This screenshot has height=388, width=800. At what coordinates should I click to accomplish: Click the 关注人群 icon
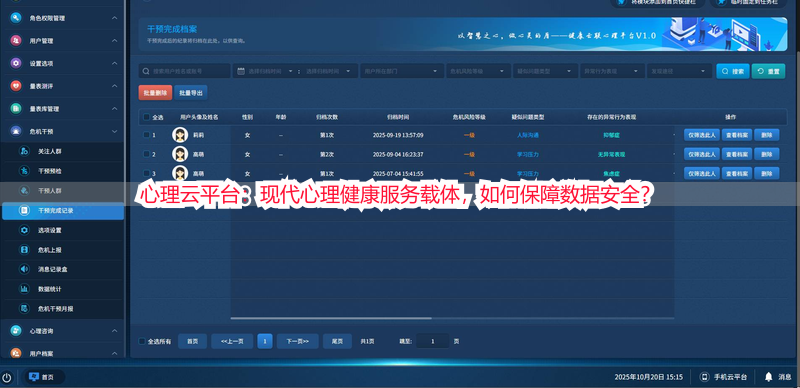point(24,151)
